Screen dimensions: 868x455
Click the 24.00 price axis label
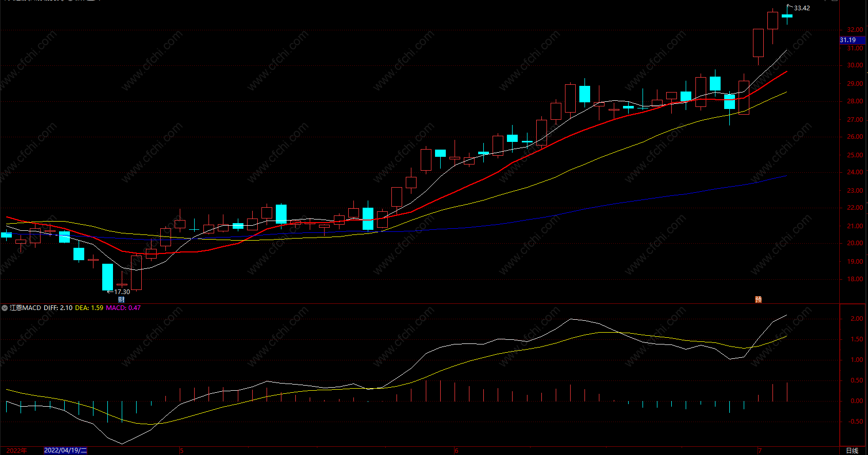coord(855,172)
